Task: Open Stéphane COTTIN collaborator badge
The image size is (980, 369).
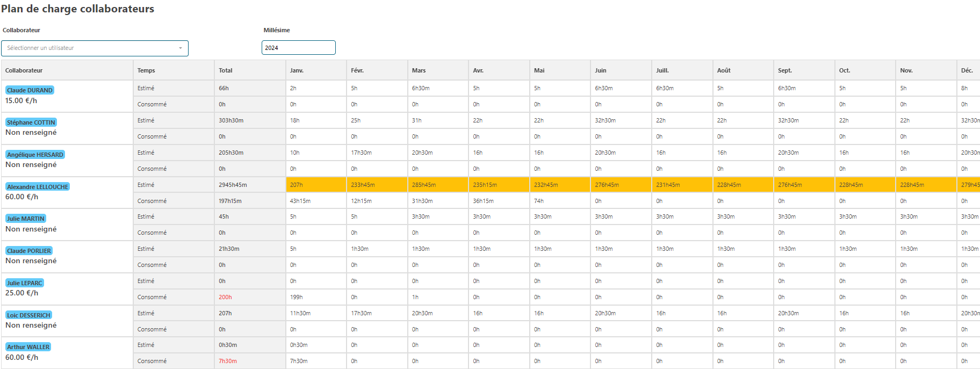Action: click(31, 122)
